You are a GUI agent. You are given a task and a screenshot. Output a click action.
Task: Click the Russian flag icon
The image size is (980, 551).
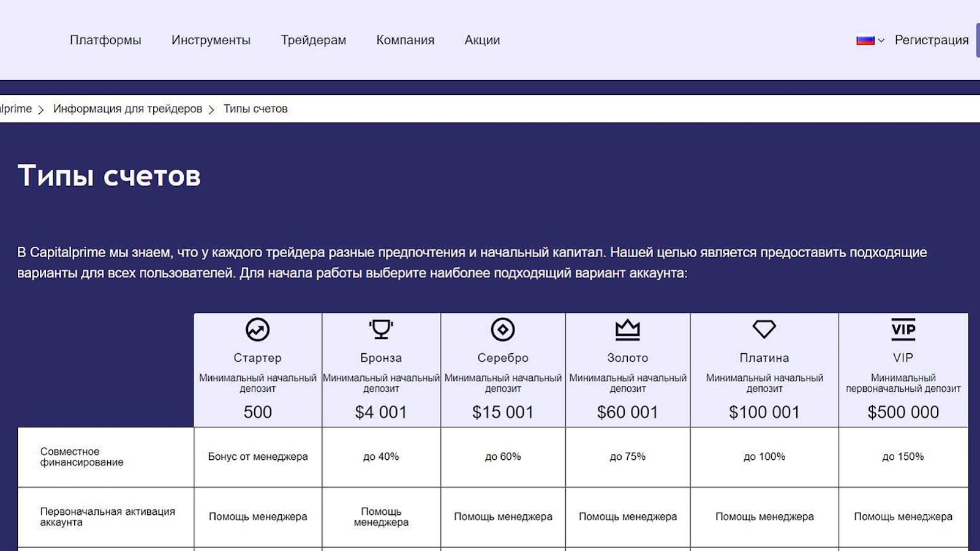[x=864, y=39]
